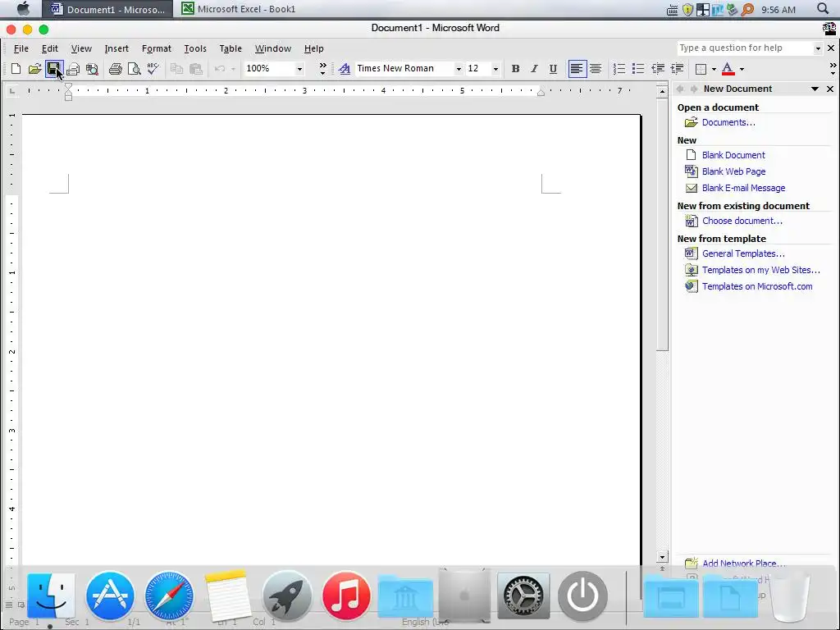840x630 pixels.
Task: Apply the red font color button
Action: pyautogui.click(x=728, y=69)
